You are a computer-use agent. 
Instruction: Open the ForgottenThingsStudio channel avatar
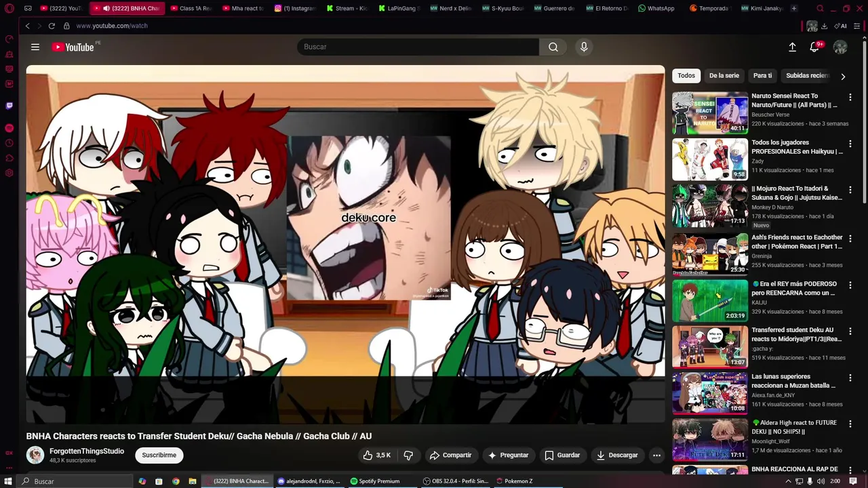tap(35, 455)
